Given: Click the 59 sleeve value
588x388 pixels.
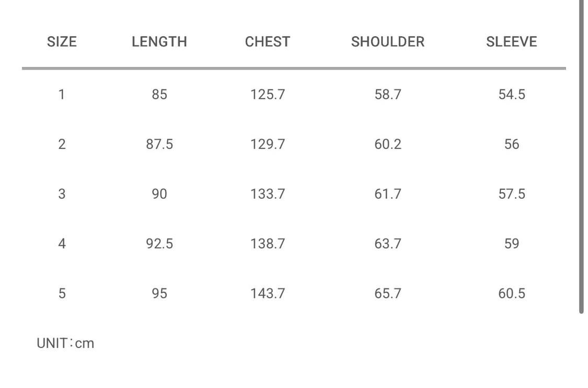Looking at the screenshot, I should pos(511,244).
